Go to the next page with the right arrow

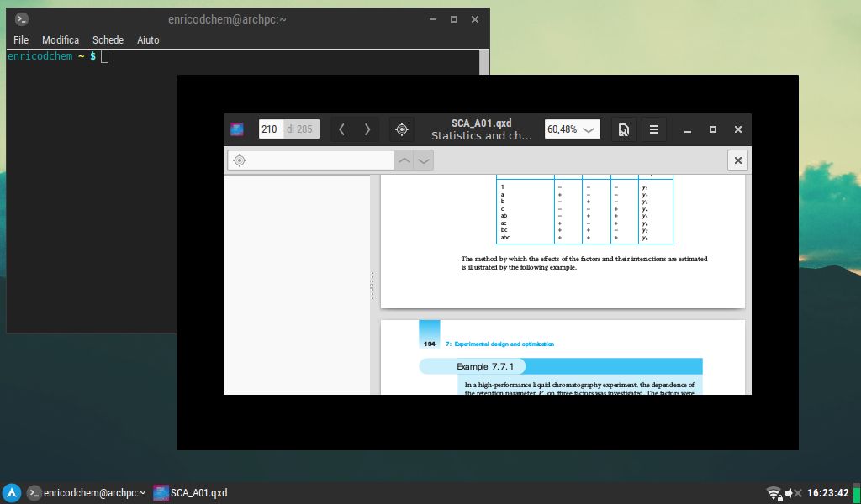pos(367,129)
